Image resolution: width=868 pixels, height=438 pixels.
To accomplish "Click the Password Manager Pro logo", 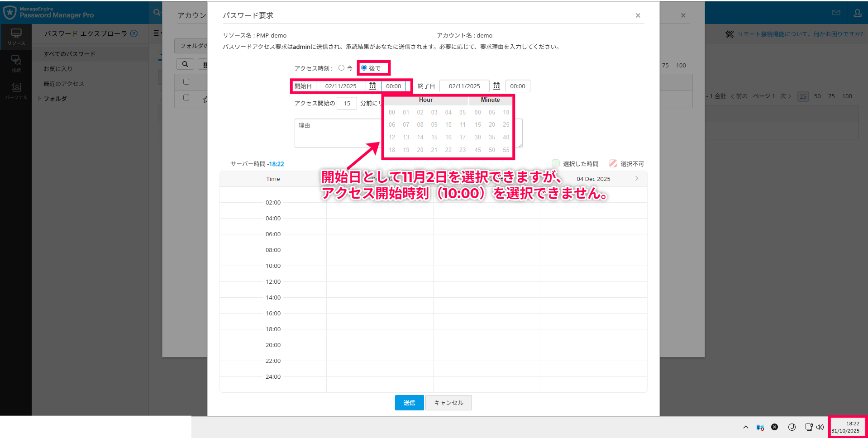I will pyautogui.click(x=48, y=12).
